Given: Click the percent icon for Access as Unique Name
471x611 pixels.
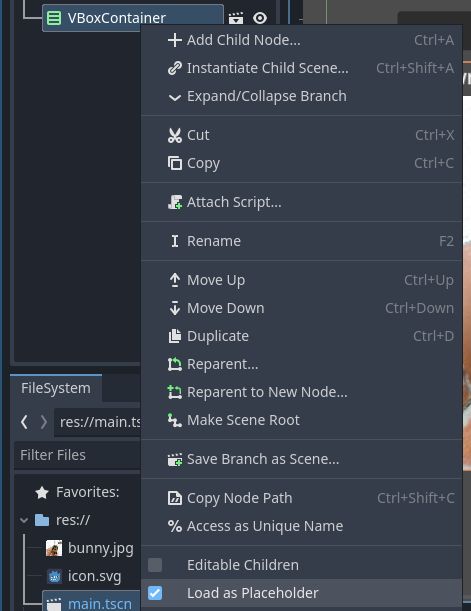Looking at the screenshot, I should pos(175,526).
